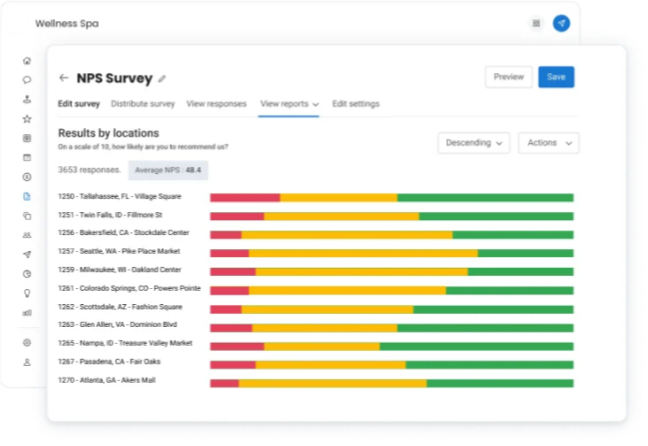The width and height of the screenshot is (648, 446).
Task: Open the paper plane icon in the sidebar
Action: 27,254
